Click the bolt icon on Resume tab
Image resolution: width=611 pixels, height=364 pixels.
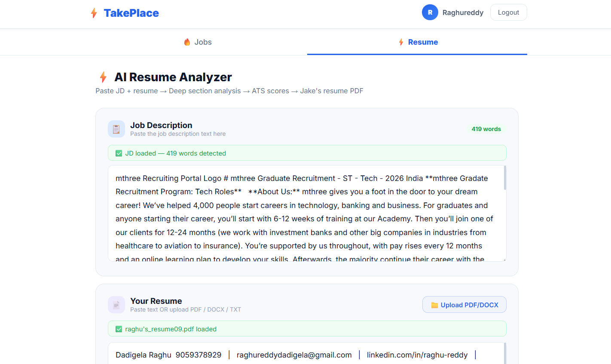[x=401, y=42]
